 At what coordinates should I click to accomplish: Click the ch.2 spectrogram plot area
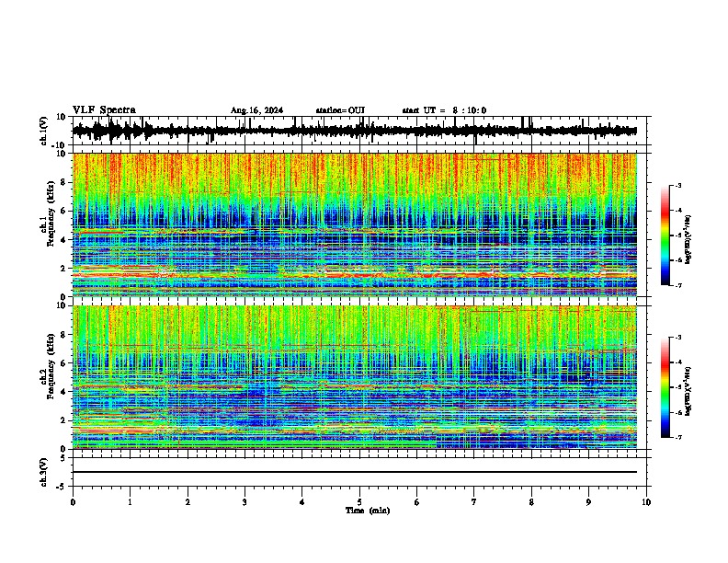(355, 377)
